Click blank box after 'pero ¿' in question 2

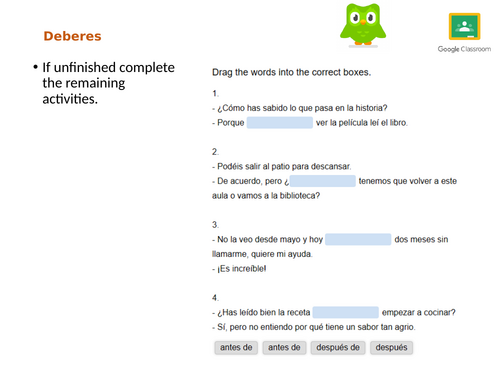[323, 181]
